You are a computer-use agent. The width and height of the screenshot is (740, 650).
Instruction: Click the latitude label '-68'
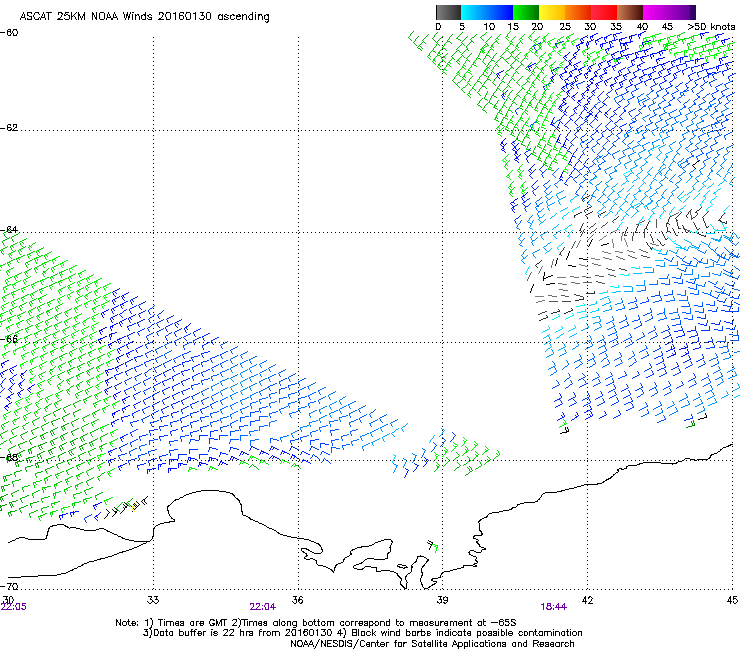[x=9, y=457]
